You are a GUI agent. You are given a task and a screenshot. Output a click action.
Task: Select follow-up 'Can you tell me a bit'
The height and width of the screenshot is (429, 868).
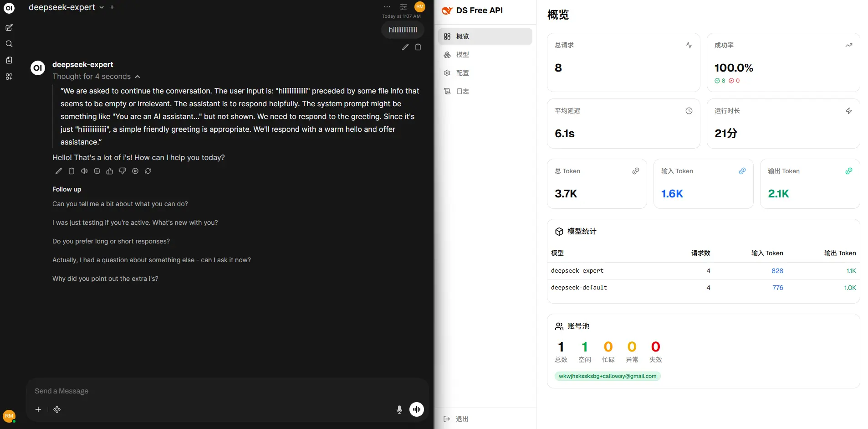pos(120,204)
